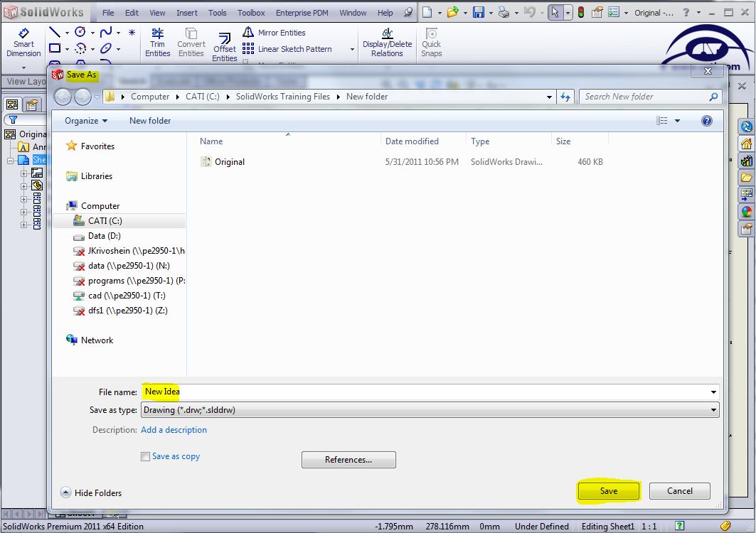Click the Print icon in toolbar
756x533 pixels.
pos(504,13)
